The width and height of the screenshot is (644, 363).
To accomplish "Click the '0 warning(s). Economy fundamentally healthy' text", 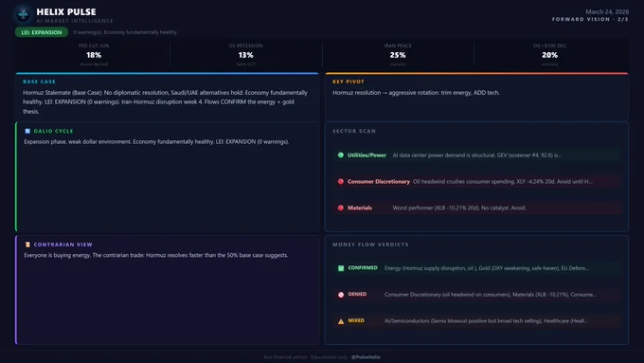I will (126, 32).
